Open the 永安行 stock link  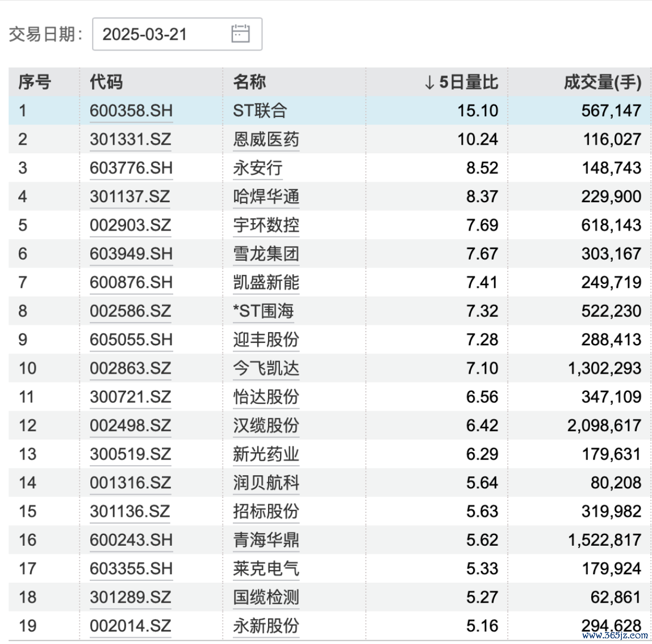coord(257,168)
